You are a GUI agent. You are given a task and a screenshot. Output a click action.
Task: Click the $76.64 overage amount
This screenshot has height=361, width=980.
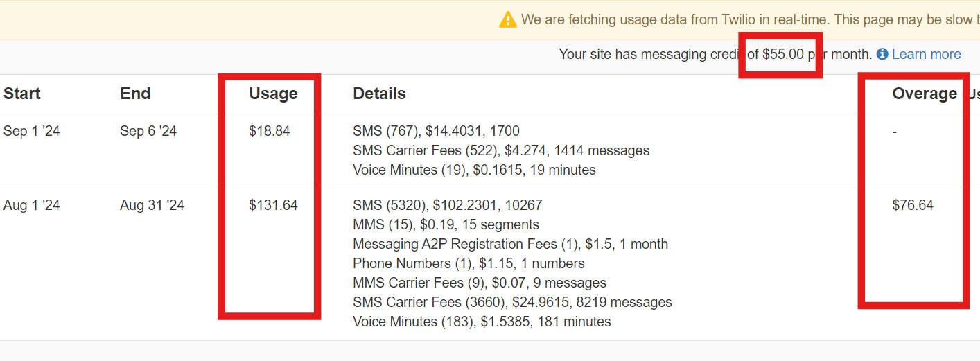(913, 205)
